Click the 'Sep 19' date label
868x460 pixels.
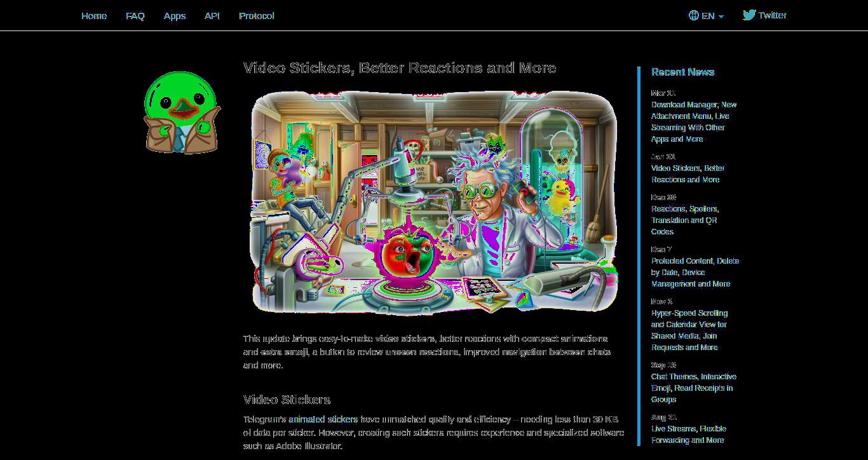(663, 365)
